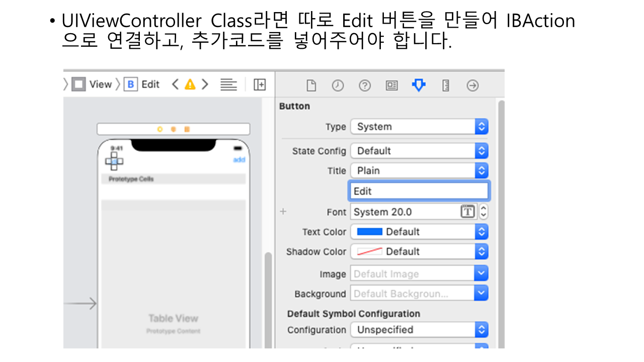Click the Add Editor split icon

click(260, 84)
